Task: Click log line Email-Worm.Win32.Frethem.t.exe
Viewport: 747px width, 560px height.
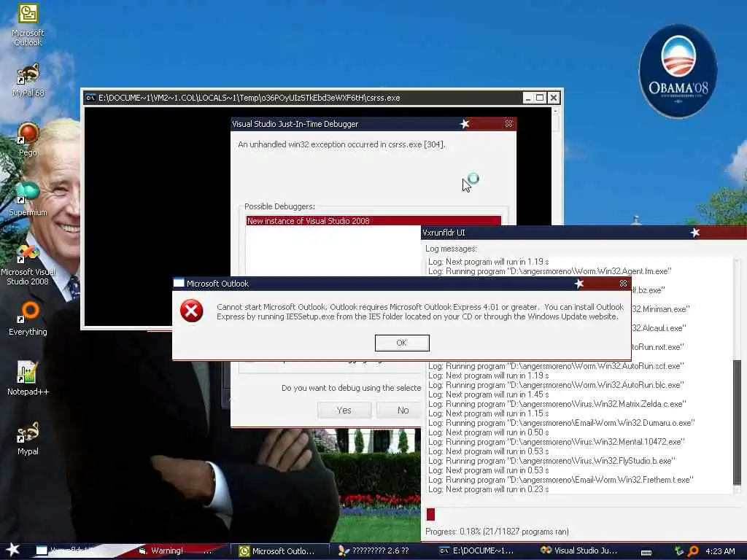Action: 561,480
